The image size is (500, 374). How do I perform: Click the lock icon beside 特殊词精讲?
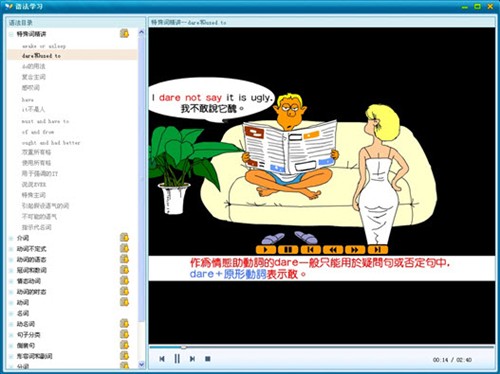click(124, 33)
